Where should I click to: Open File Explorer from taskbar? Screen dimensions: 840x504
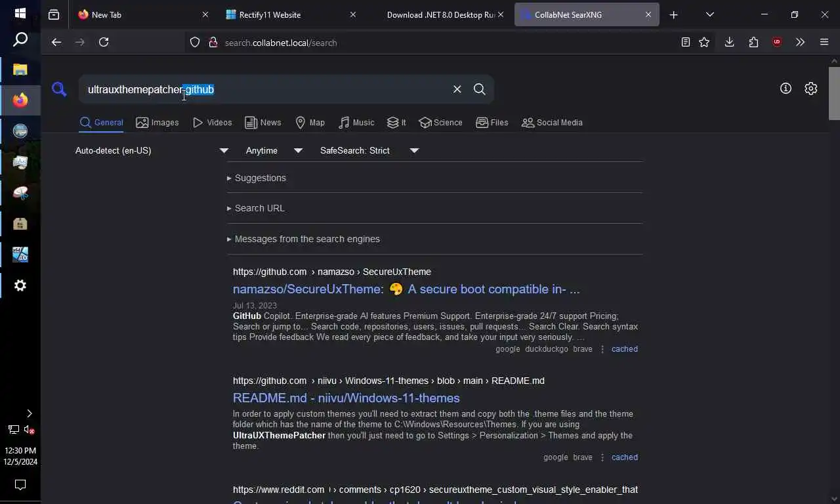click(20, 70)
